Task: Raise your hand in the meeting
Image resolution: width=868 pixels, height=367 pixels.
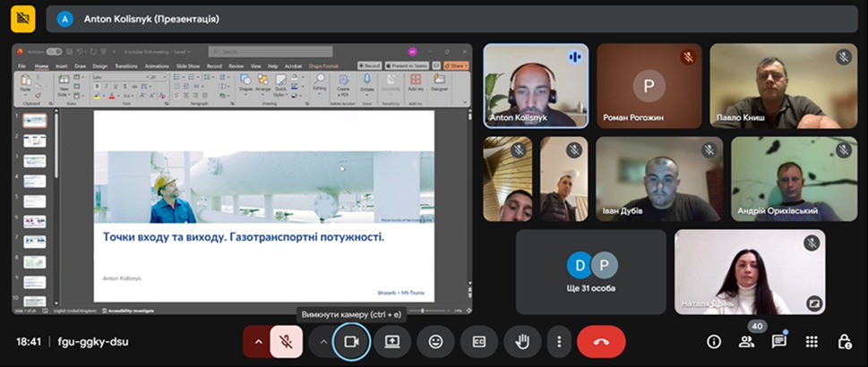Action: click(521, 341)
